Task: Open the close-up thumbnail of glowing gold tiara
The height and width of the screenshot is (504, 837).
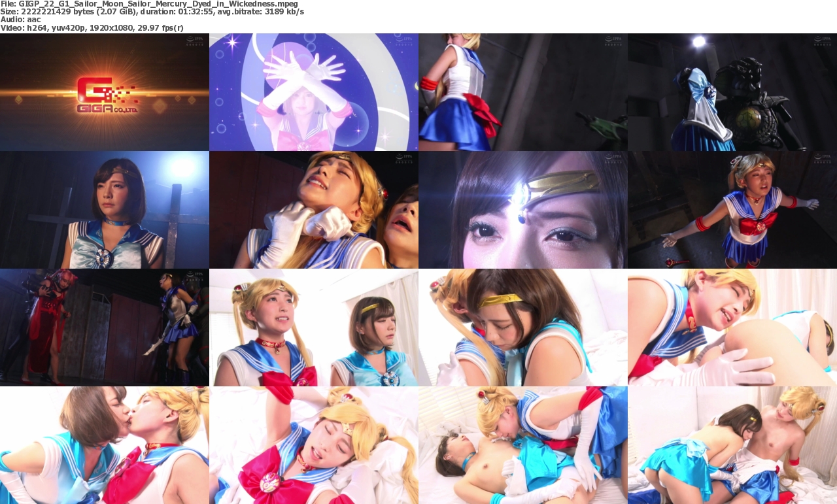Action: click(523, 210)
